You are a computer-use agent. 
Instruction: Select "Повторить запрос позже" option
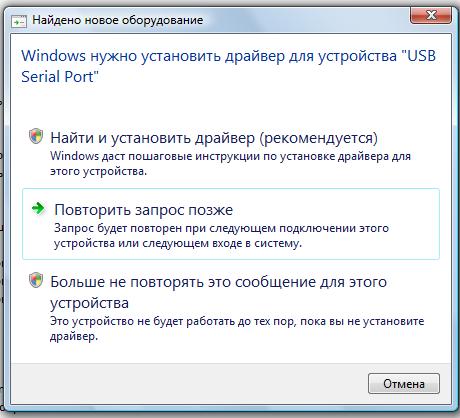pos(231,224)
